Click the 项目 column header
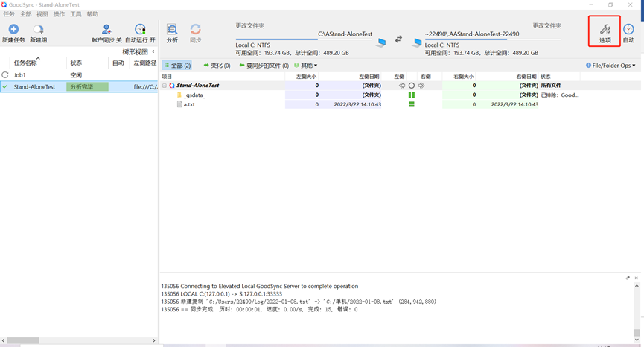The image size is (644, 347). pyautogui.click(x=167, y=77)
